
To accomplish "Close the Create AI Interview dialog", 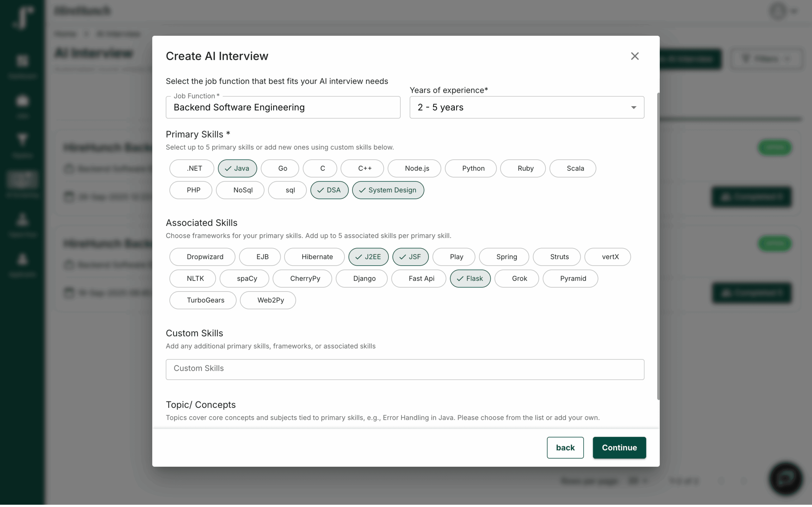I will click(x=634, y=56).
